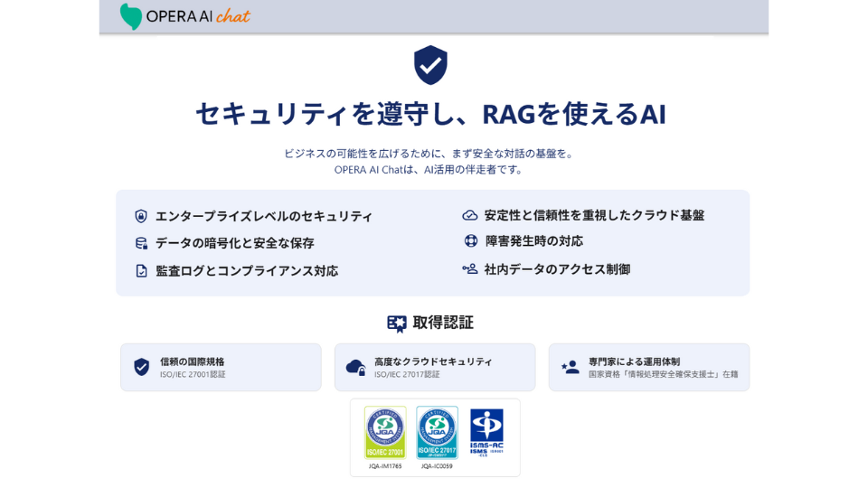Open the 高度なクラウドセキュリティ certification card

click(435, 368)
